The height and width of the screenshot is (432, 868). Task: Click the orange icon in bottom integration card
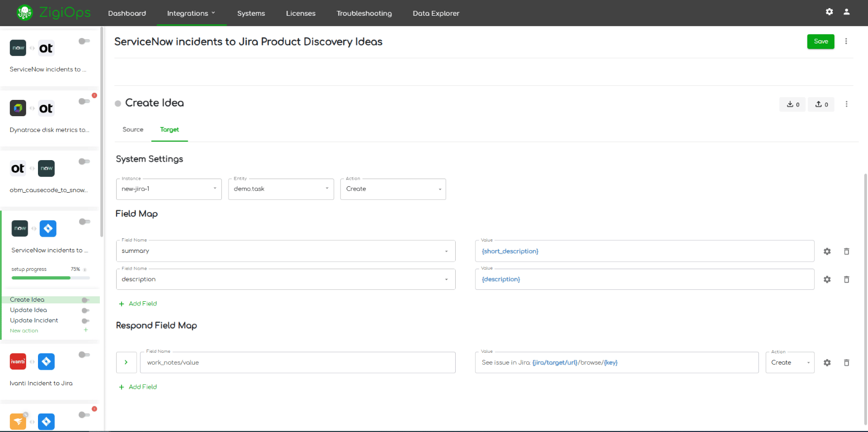point(18,422)
